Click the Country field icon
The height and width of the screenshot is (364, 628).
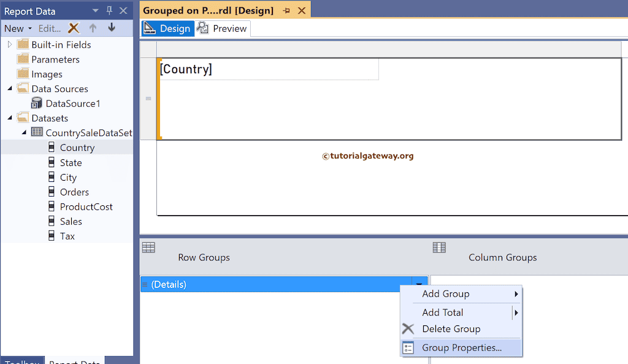pyautogui.click(x=52, y=147)
